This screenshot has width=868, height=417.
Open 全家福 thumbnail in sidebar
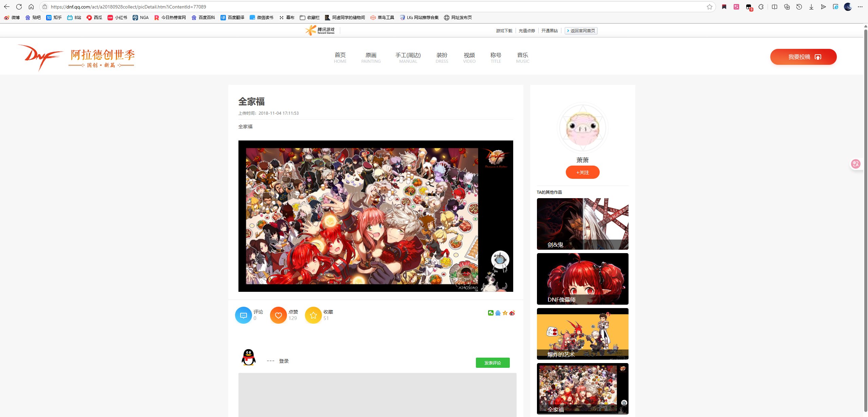(583, 389)
